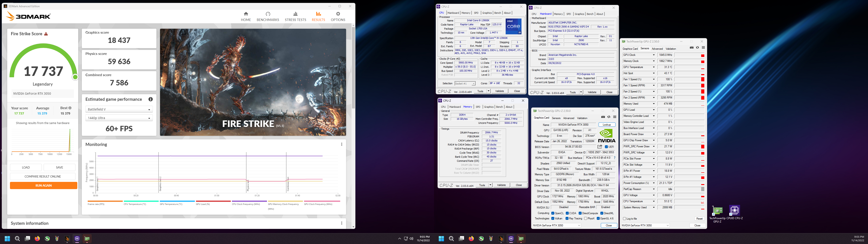Open the 1440p Ultra resolution dropdown
The image size is (868, 244).
tap(119, 118)
